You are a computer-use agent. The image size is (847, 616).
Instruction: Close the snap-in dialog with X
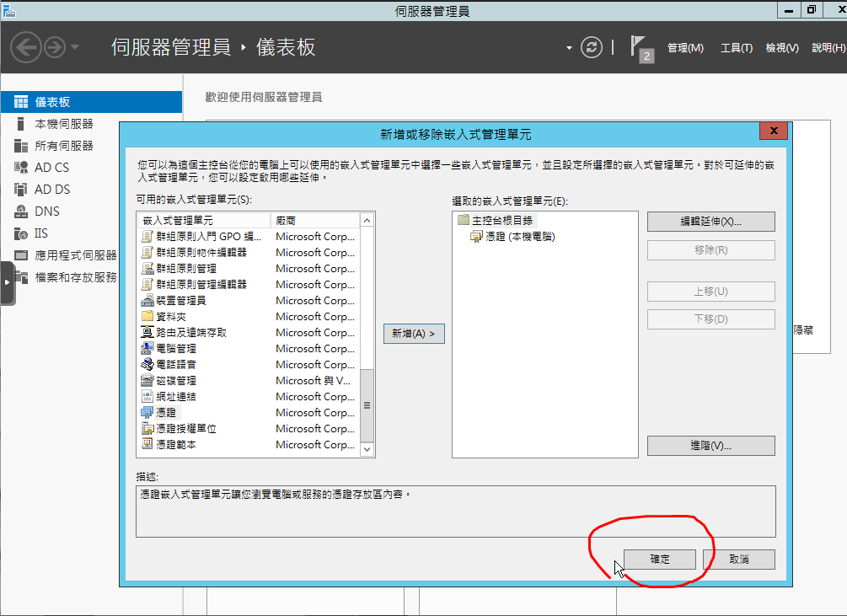pos(774,131)
